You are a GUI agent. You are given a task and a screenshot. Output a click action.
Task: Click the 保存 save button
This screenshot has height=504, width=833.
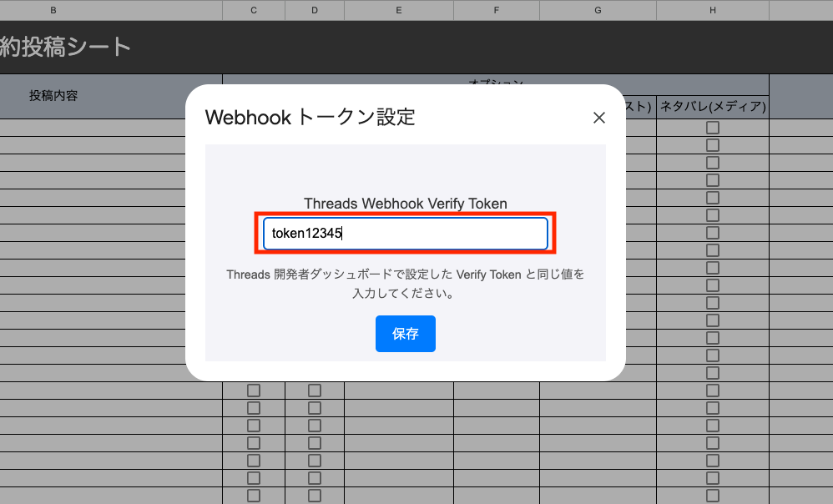pos(406,333)
